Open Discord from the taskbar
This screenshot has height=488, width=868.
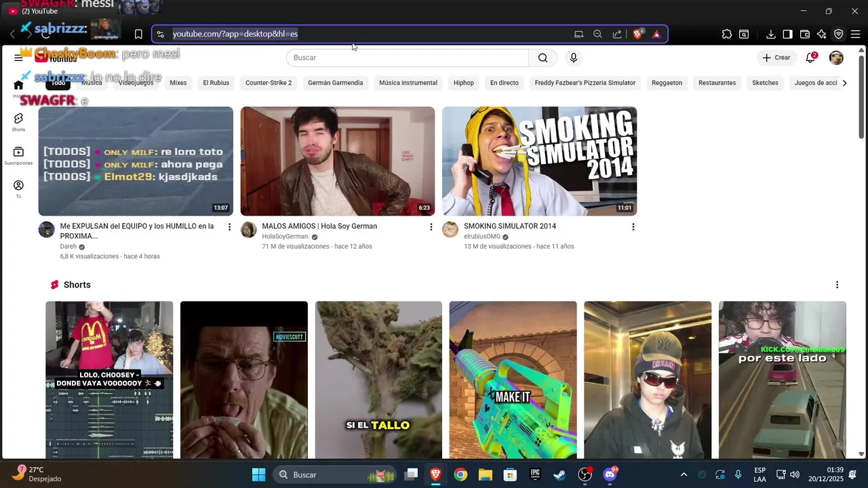610,474
